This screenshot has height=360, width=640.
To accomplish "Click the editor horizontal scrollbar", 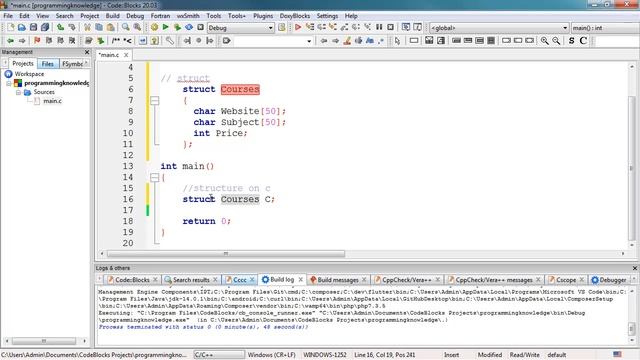I will tap(226, 253).
